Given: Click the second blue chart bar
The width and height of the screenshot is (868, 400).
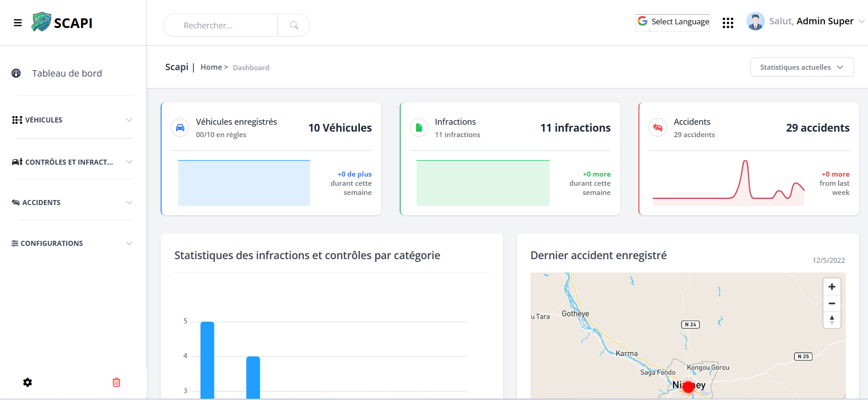Looking at the screenshot, I should (253, 378).
